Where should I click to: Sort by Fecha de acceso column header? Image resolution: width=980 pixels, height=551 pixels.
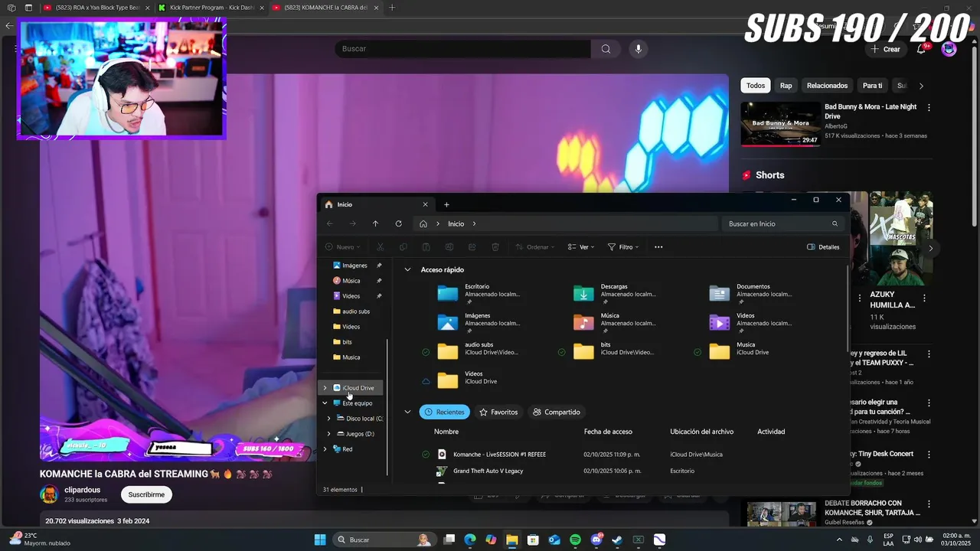[608, 432]
